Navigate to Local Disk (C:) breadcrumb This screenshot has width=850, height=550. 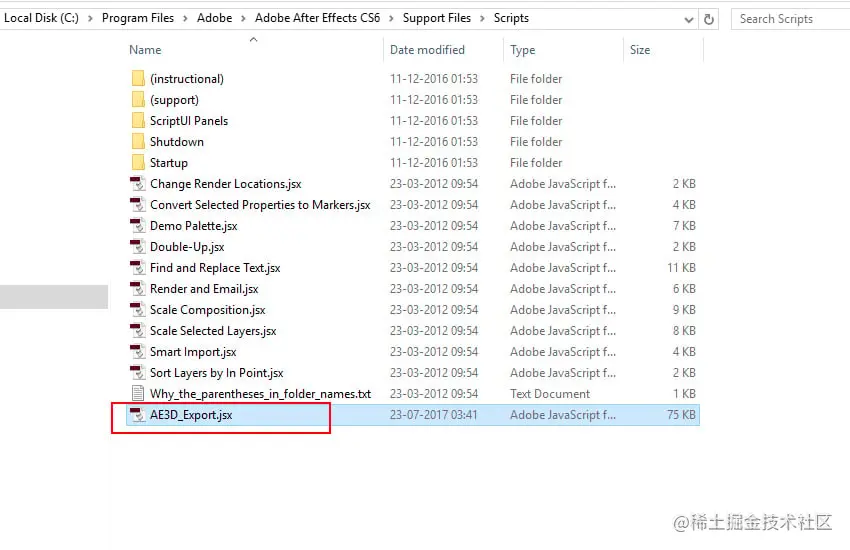41,18
